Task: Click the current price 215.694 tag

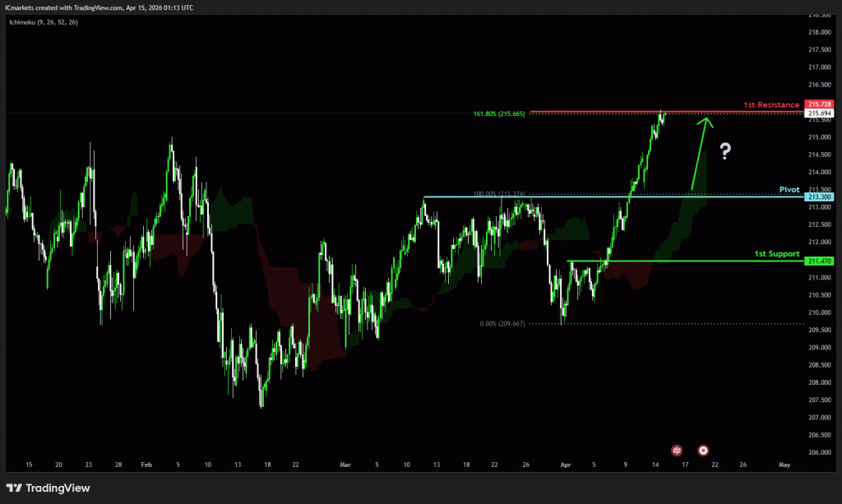Action: tap(820, 113)
